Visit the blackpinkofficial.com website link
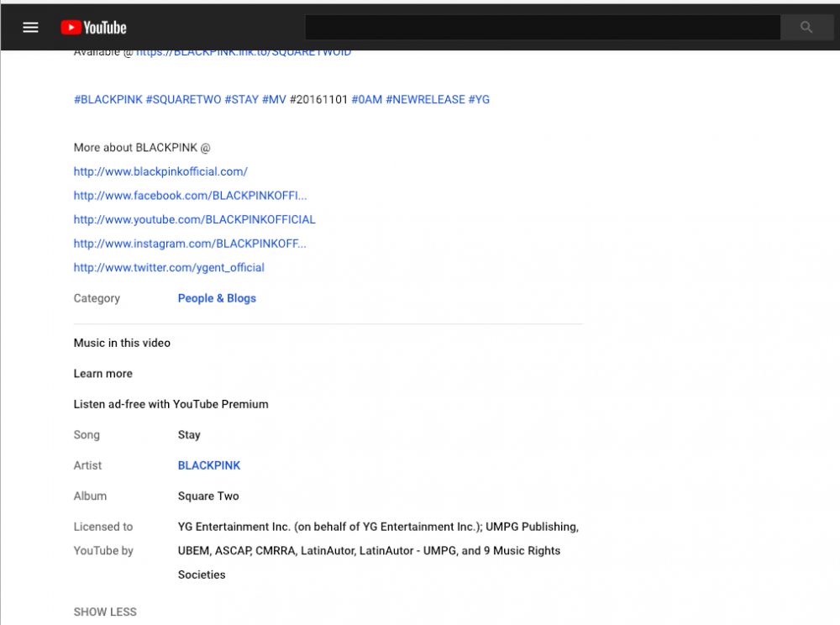The image size is (840, 625). tap(160, 171)
